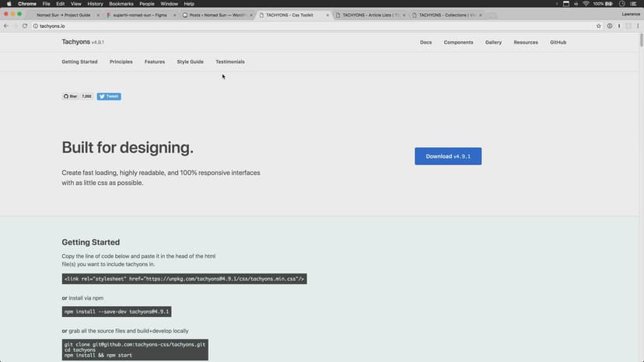Open the Testimonials nav link
644x362 pixels.
[230, 61]
